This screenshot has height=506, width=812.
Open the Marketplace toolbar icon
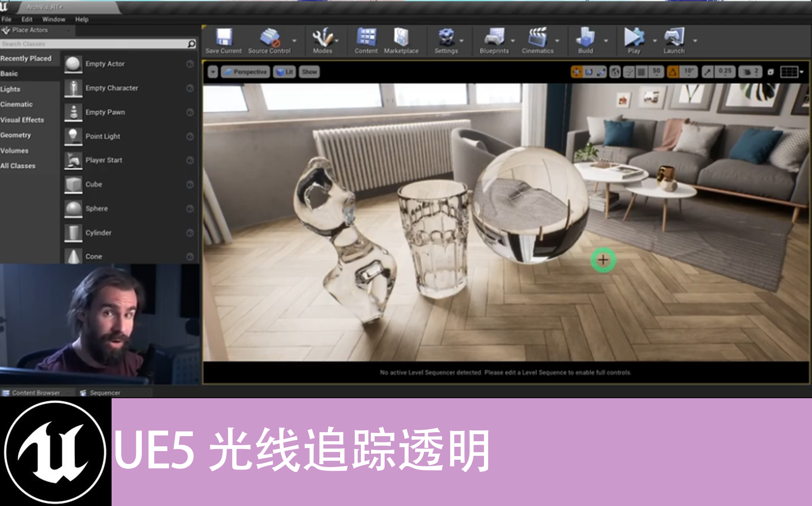[401, 37]
